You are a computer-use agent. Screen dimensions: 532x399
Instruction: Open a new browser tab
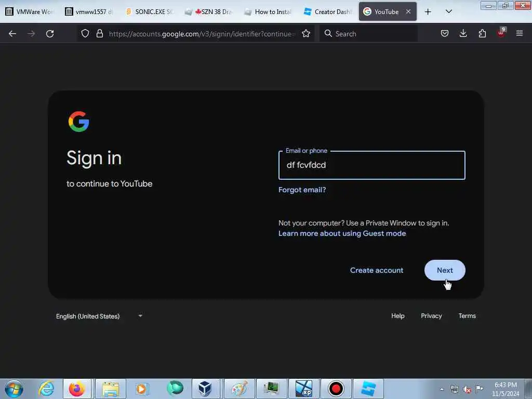click(428, 12)
